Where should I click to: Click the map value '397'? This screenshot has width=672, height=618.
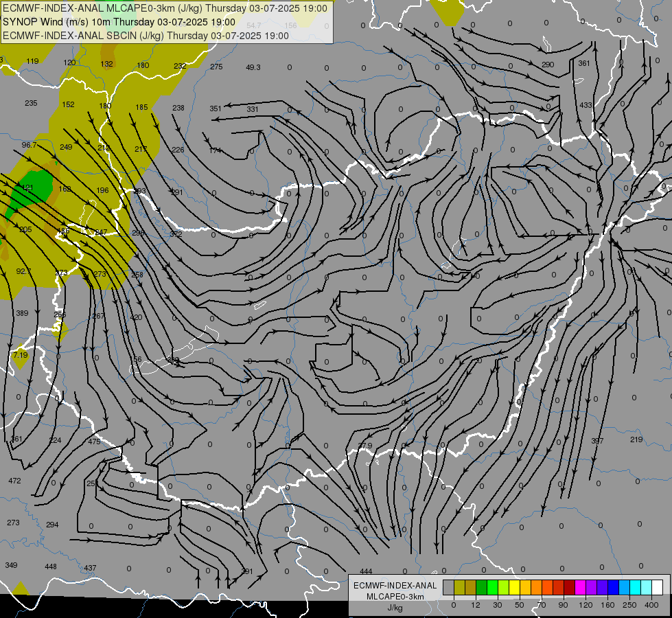pos(597,441)
